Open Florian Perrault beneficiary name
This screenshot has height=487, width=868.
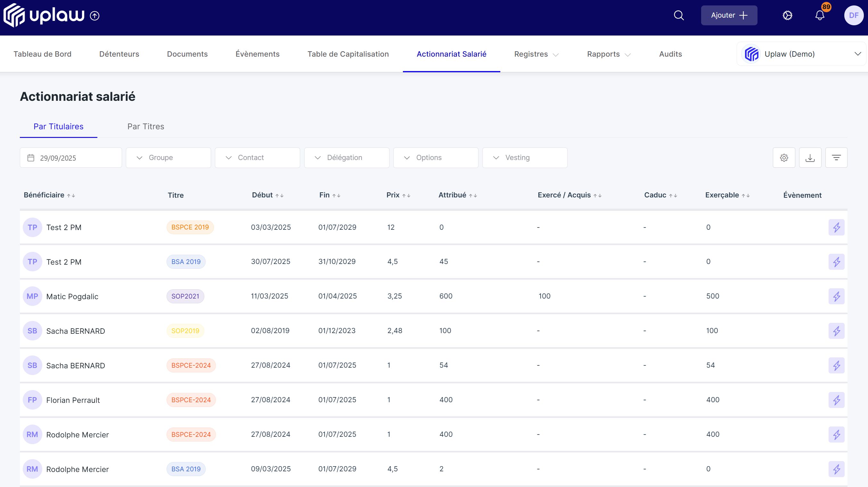(73, 400)
